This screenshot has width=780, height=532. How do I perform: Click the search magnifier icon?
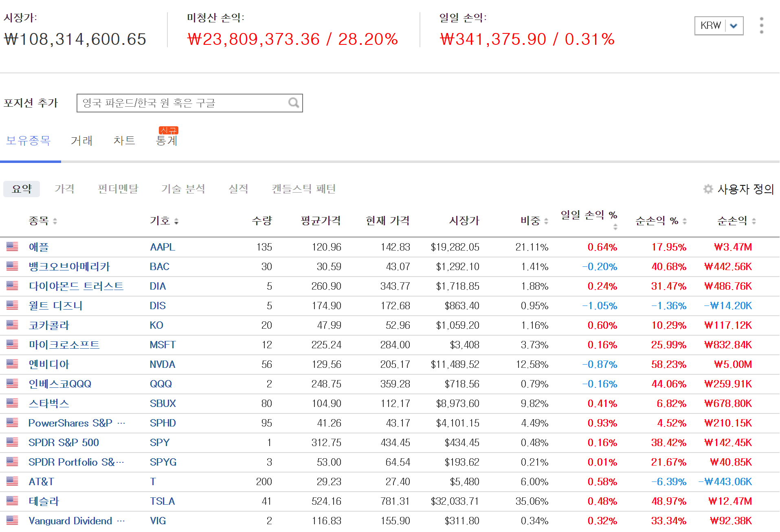[x=294, y=103]
